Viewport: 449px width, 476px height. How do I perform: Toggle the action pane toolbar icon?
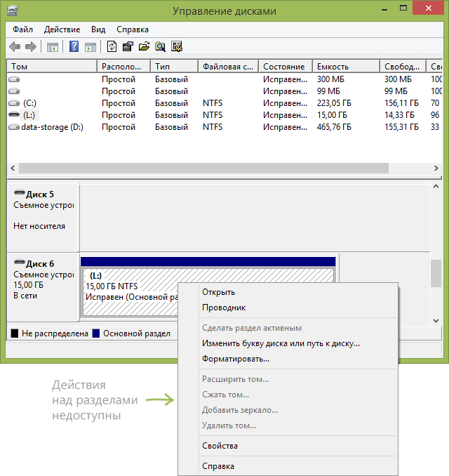[91, 47]
